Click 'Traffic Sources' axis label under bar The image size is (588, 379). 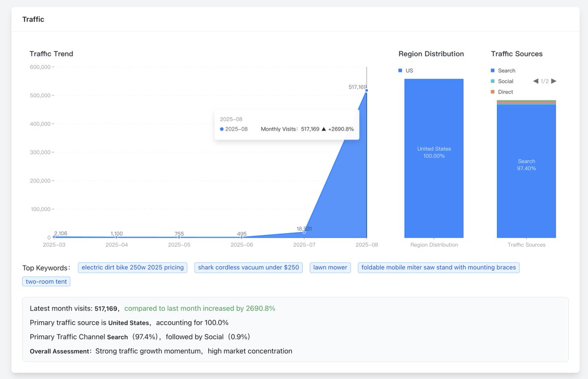pyautogui.click(x=526, y=245)
